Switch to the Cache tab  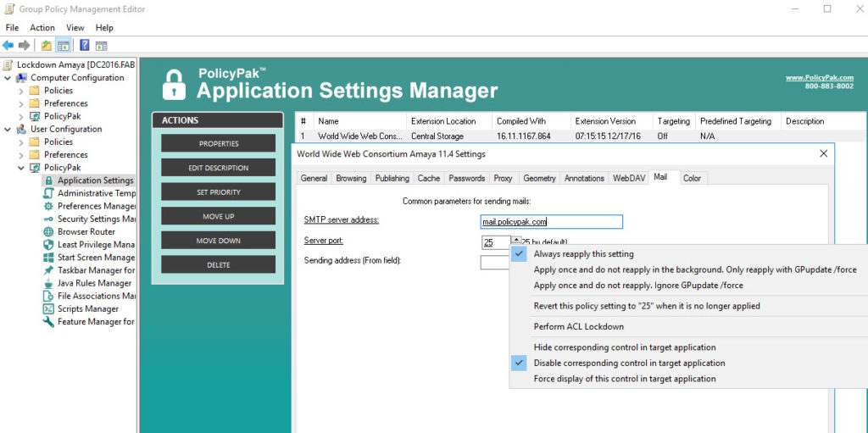pyautogui.click(x=428, y=178)
